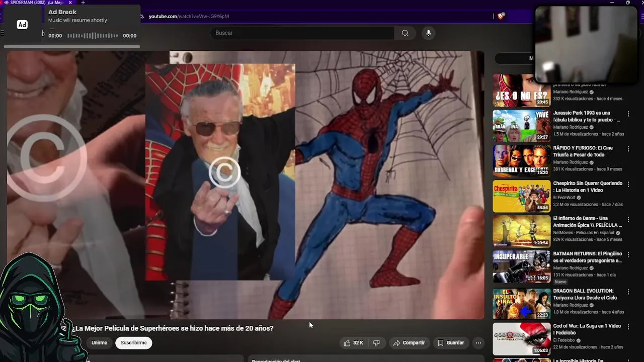This screenshot has width=644, height=362.
Task: Open BATMAN RETURNS: El Pingüino title
Action: point(588,257)
